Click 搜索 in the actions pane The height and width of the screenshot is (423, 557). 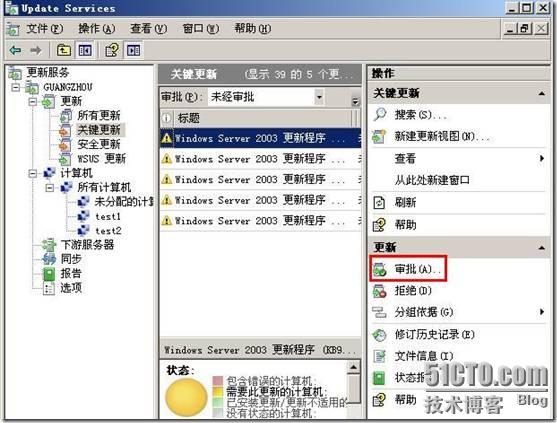click(420, 115)
